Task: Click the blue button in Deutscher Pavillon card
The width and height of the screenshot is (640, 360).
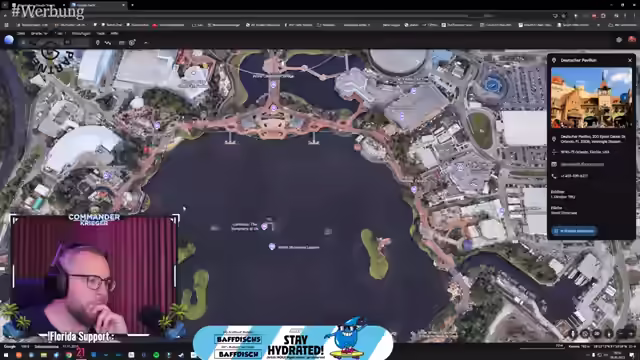Action: [574, 231]
